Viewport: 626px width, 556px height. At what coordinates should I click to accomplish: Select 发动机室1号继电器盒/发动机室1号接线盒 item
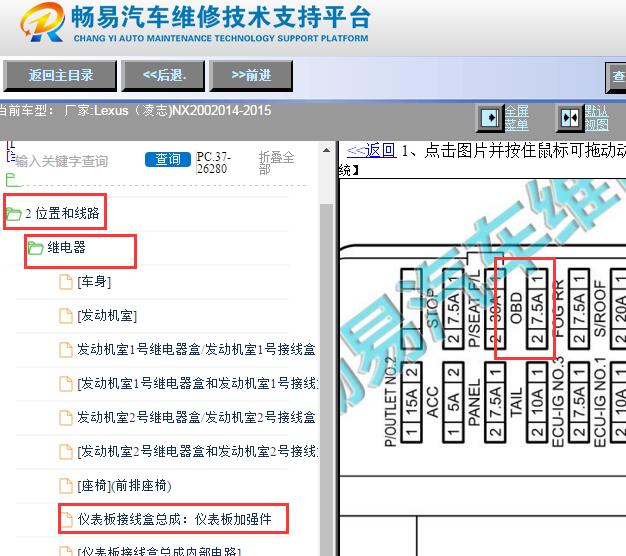196,350
